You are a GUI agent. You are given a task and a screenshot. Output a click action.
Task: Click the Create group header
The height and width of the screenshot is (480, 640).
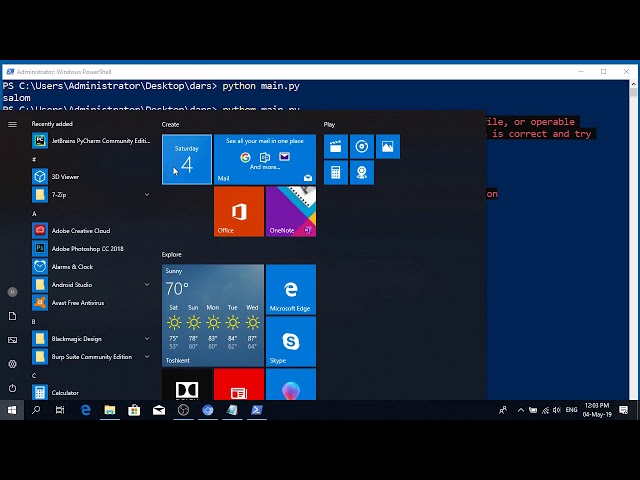point(170,124)
